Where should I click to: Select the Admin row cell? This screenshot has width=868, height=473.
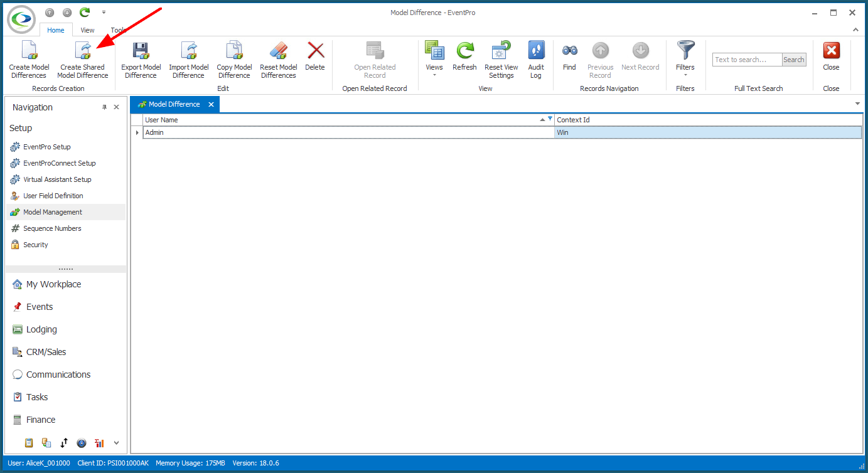[349, 132]
